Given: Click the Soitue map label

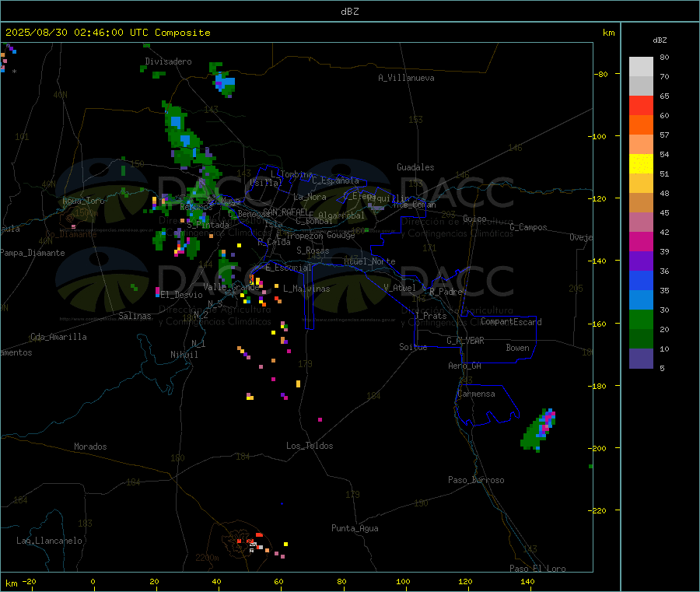Looking at the screenshot, I should [x=413, y=347].
